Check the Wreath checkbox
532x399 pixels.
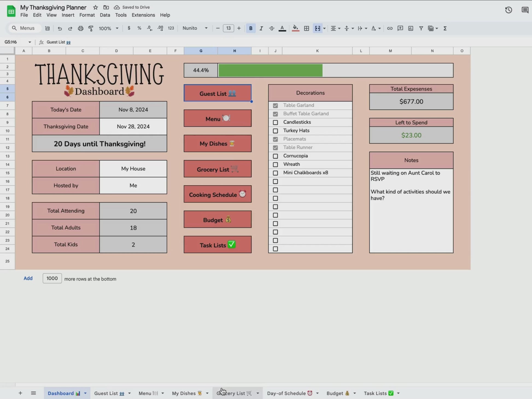275,165
